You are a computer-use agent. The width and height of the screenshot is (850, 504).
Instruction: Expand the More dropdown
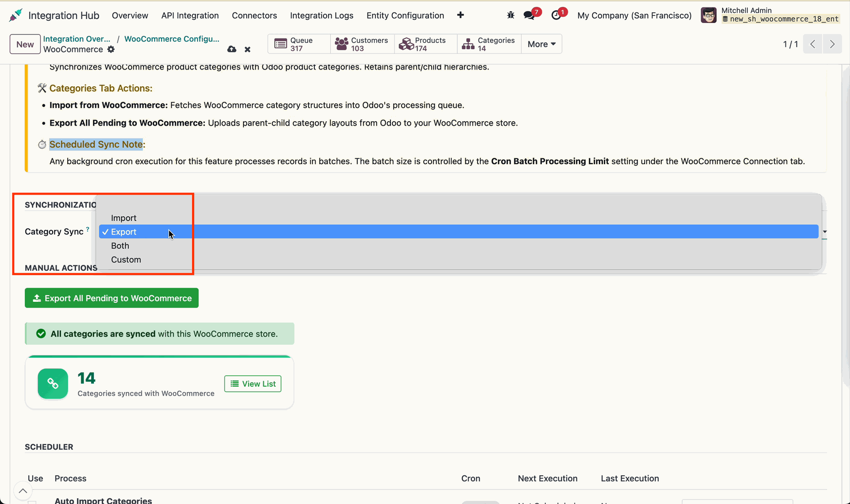pos(541,44)
